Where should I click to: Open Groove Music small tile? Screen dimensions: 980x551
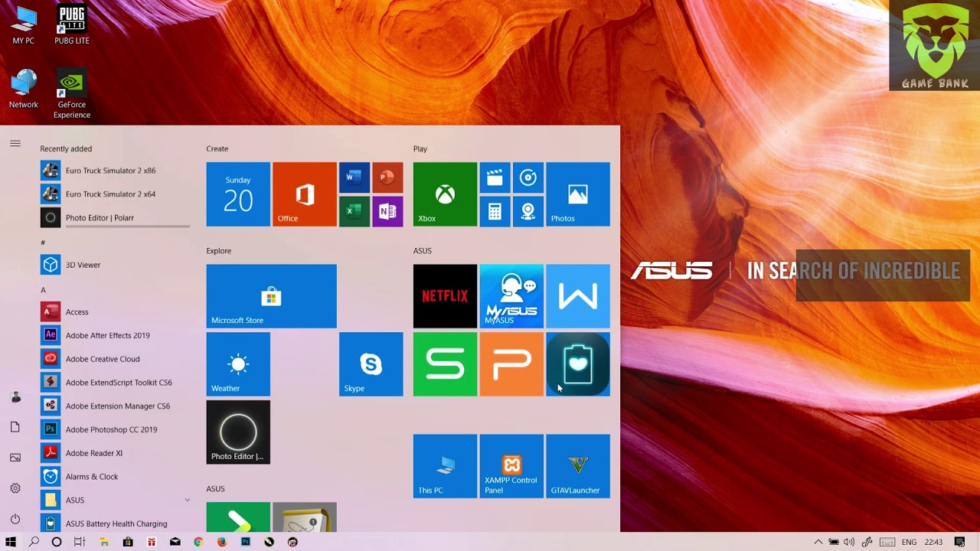coord(528,178)
